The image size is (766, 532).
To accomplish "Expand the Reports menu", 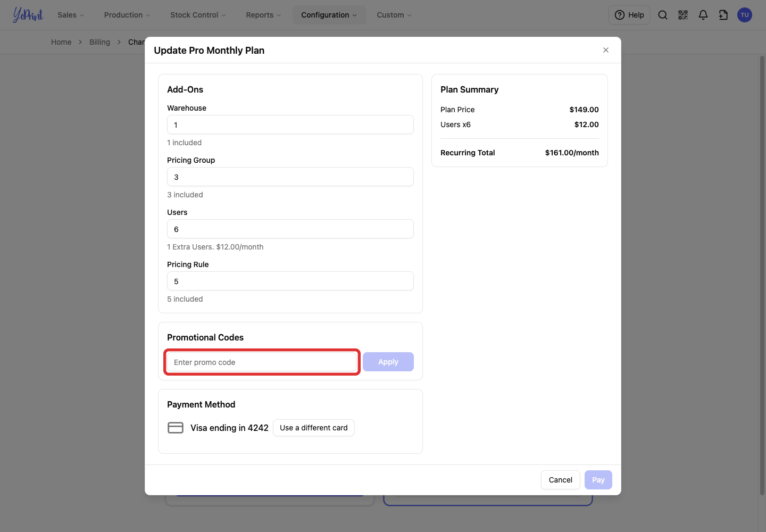I will [x=263, y=15].
